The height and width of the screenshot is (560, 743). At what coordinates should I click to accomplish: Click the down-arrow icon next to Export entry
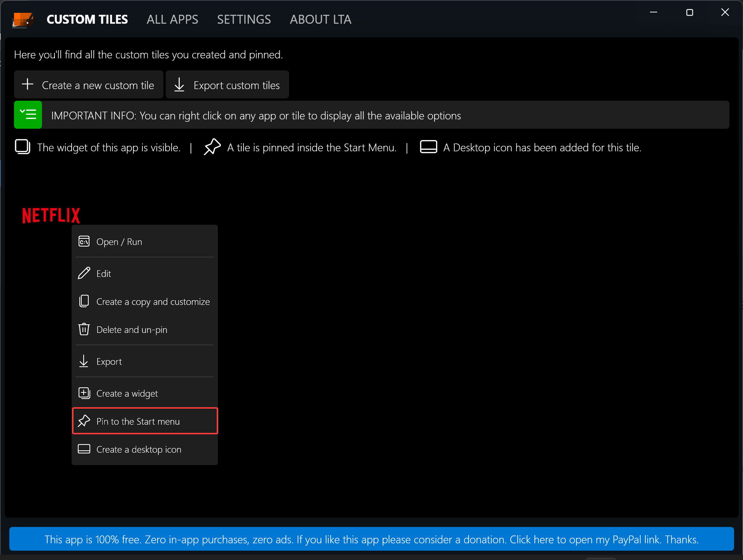tap(84, 361)
